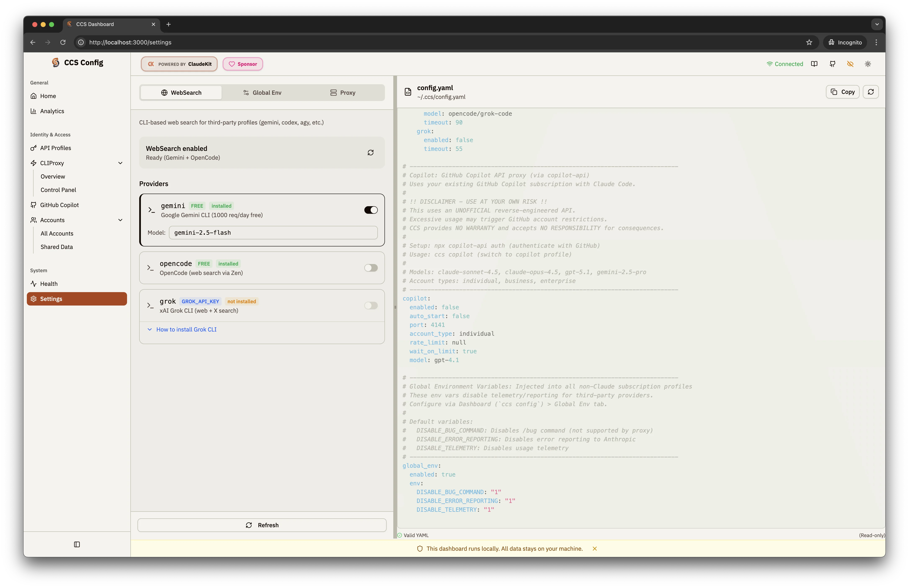Edit the gemini-2.5-flash model field
The width and height of the screenshot is (909, 588).
(273, 233)
